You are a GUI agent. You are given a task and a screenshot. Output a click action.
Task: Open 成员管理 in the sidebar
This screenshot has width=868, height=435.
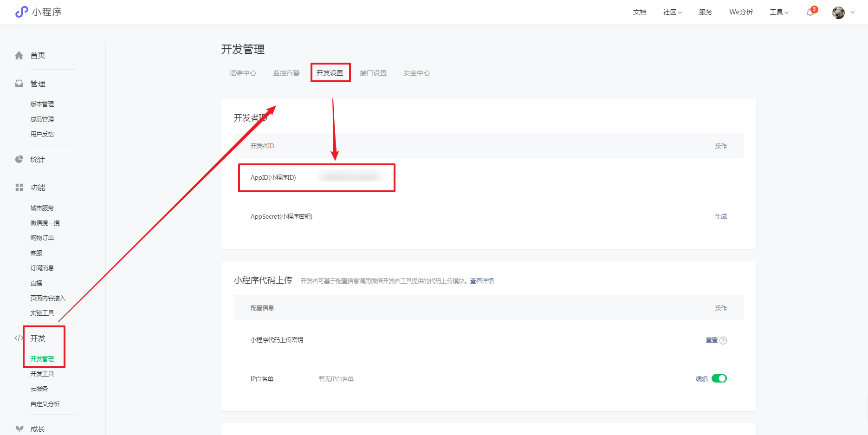[42, 119]
